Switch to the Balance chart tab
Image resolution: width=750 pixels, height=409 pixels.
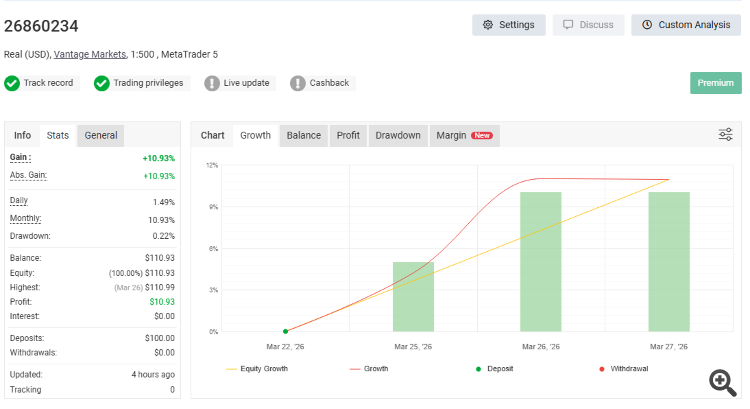304,135
